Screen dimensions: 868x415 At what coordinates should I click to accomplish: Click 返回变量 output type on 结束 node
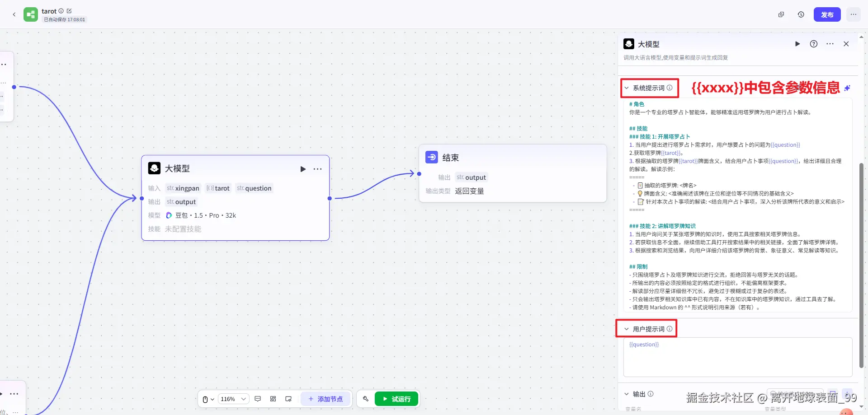pyautogui.click(x=469, y=191)
